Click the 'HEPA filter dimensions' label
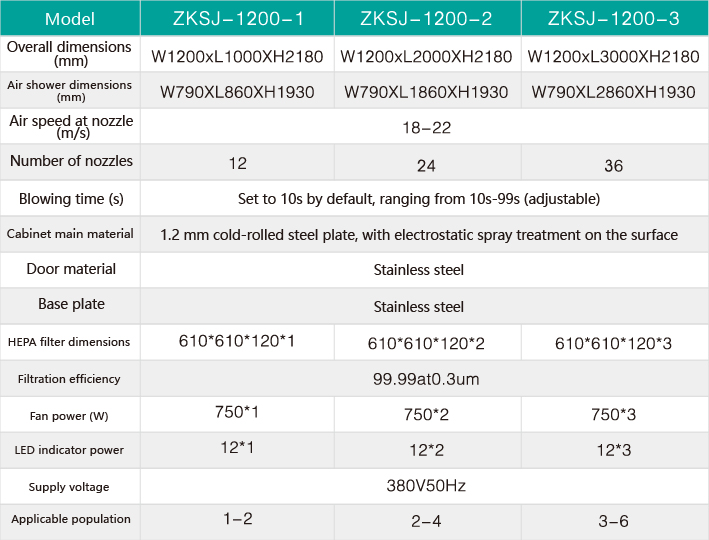Viewport: 709px width, 540px height. [x=69, y=342]
